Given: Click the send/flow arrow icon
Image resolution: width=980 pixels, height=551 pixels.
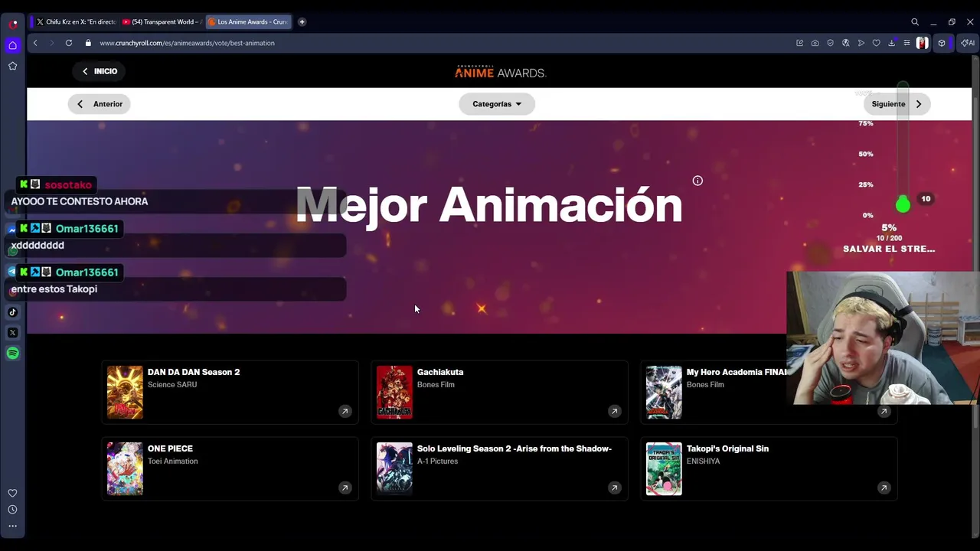Looking at the screenshot, I should pos(861,43).
